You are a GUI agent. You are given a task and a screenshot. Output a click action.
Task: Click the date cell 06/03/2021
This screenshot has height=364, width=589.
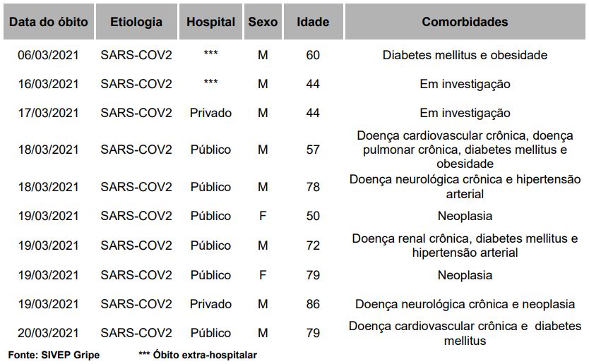point(48,55)
